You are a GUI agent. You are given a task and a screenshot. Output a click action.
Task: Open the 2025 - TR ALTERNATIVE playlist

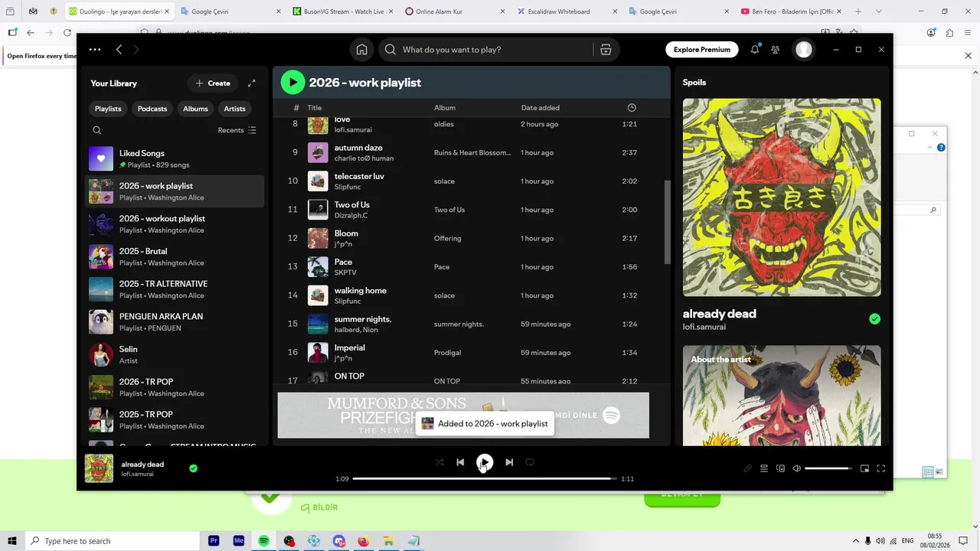coord(174,289)
